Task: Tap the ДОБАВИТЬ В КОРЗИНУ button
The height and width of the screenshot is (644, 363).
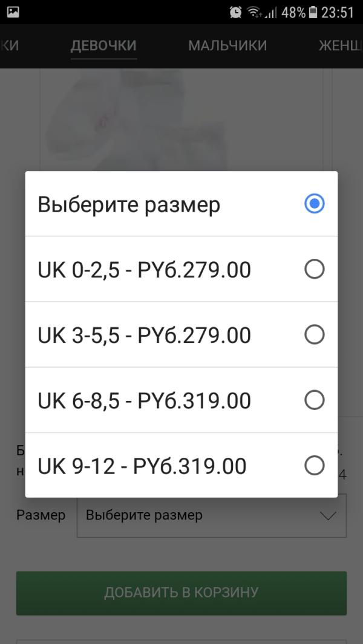Action: click(x=181, y=593)
